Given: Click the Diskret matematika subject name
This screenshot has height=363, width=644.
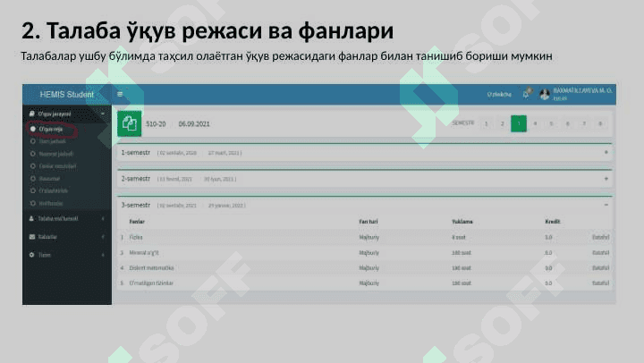Looking at the screenshot, I should tap(151, 268).
